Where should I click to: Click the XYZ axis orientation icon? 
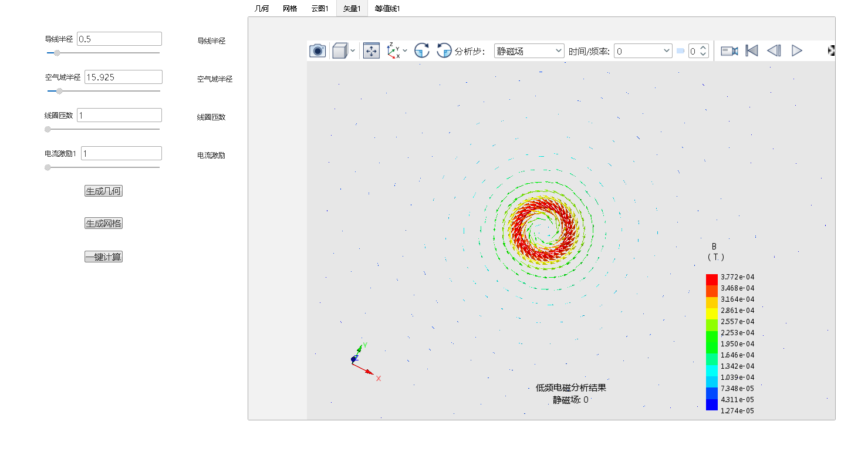(x=393, y=50)
